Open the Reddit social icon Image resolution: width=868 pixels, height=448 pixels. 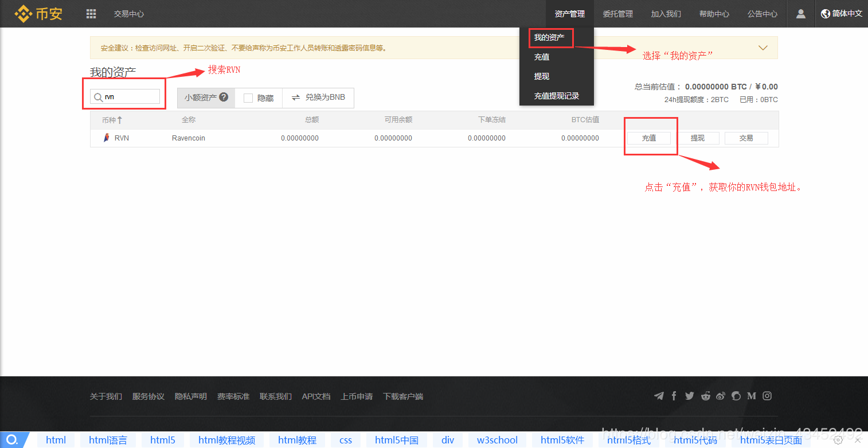(x=705, y=396)
